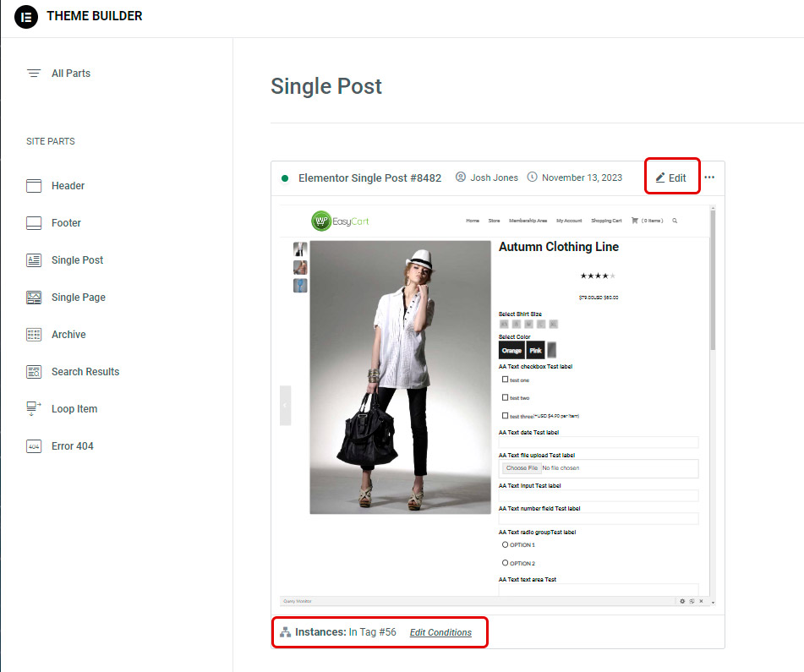804x672 pixels.
Task: Open All Parts list
Action: click(x=70, y=74)
